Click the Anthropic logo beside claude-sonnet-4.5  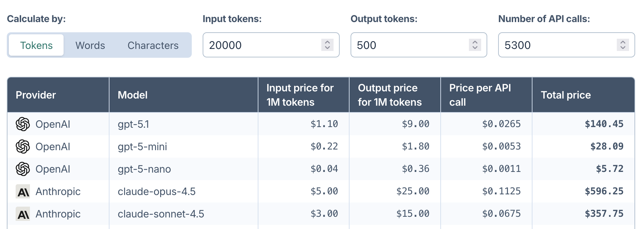tap(23, 214)
